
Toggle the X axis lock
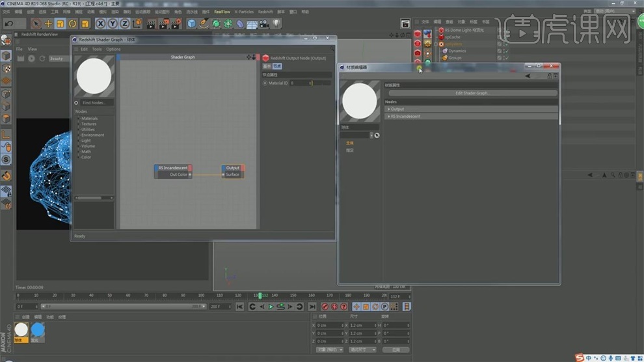click(x=100, y=24)
